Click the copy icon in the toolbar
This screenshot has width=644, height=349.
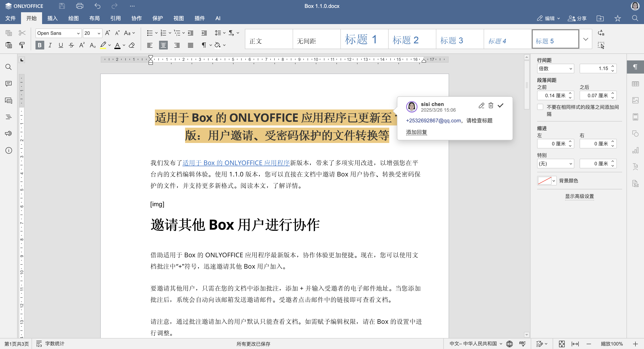[x=9, y=33]
